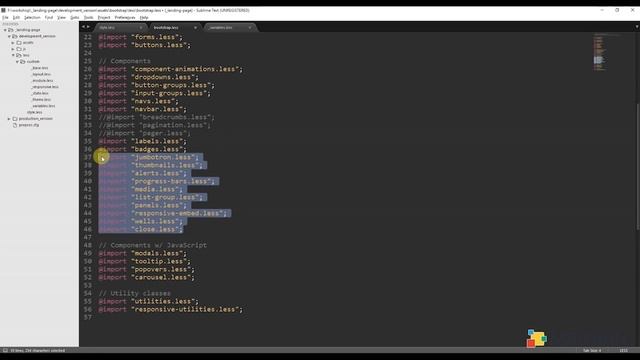Click line number 24 in the gutter

point(88,53)
